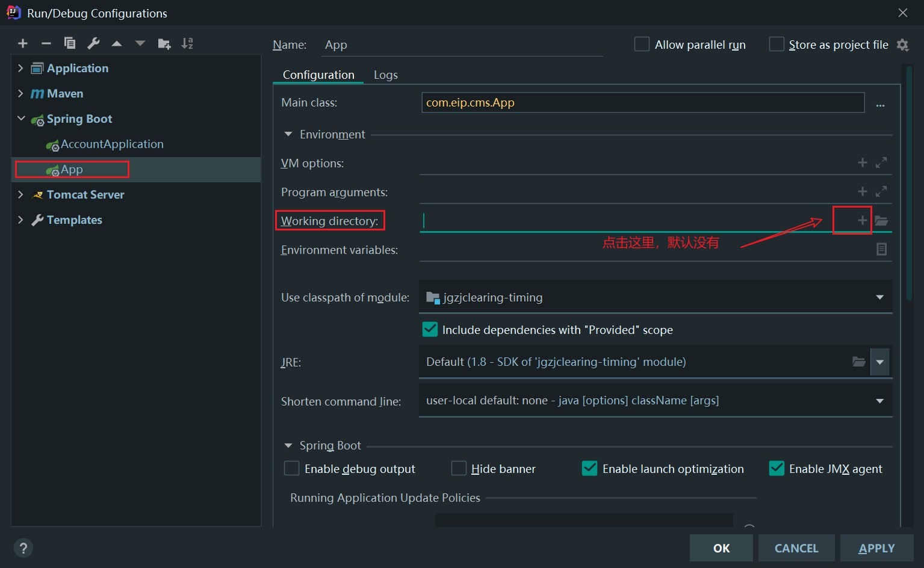This screenshot has height=568, width=924.
Task: Add a new run configuration
Action: point(22,43)
